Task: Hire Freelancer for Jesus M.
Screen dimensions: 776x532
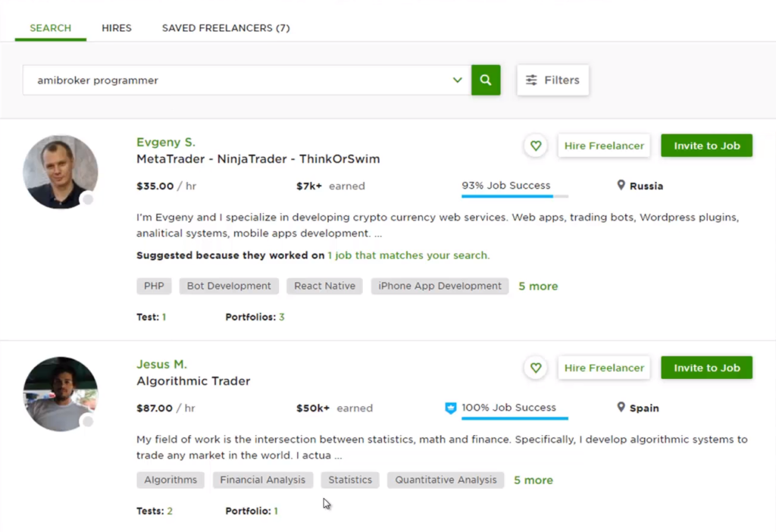Action: (x=604, y=368)
